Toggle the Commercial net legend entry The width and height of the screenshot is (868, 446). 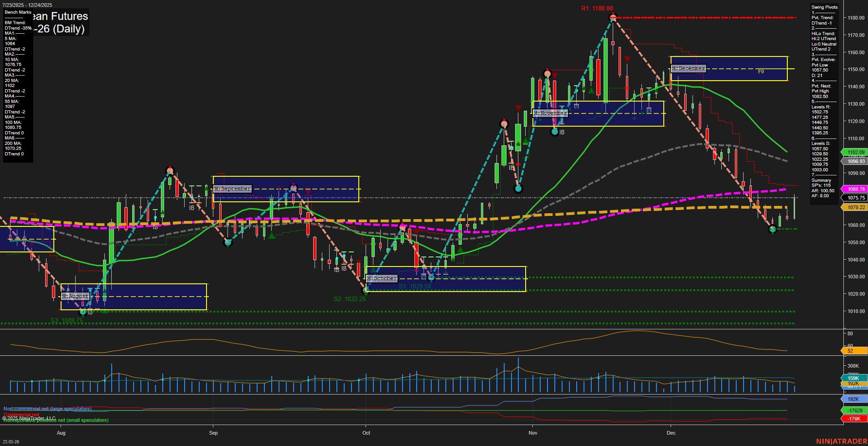21,415
